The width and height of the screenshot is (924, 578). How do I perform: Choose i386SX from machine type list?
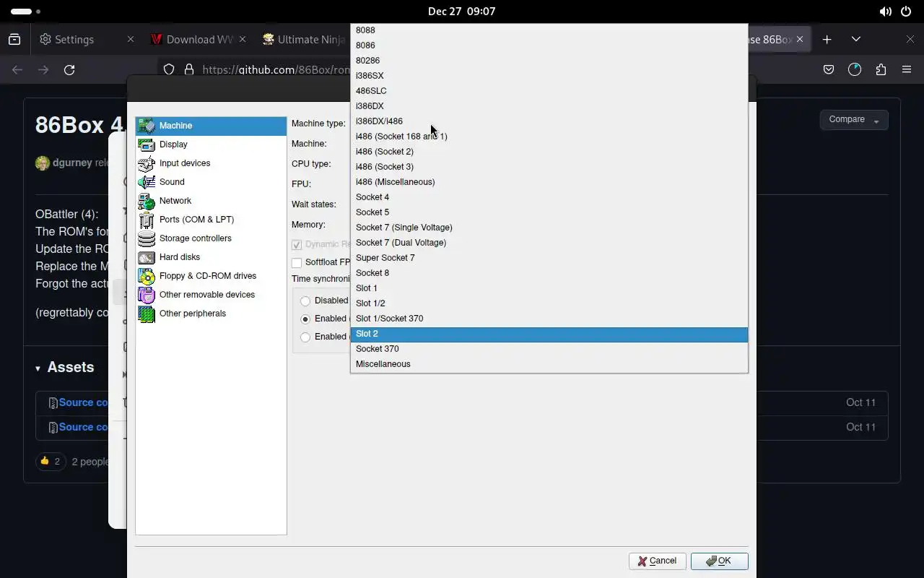[549, 76]
